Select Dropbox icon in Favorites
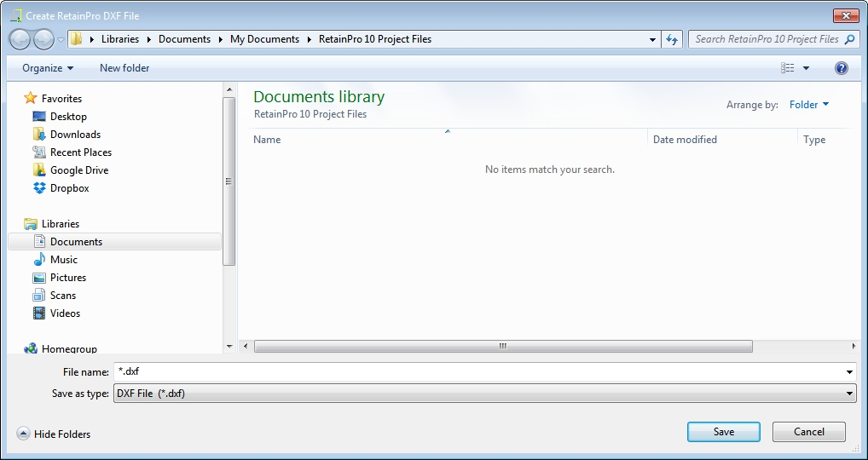Viewport: 868px width, 460px height. click(39, 188)
